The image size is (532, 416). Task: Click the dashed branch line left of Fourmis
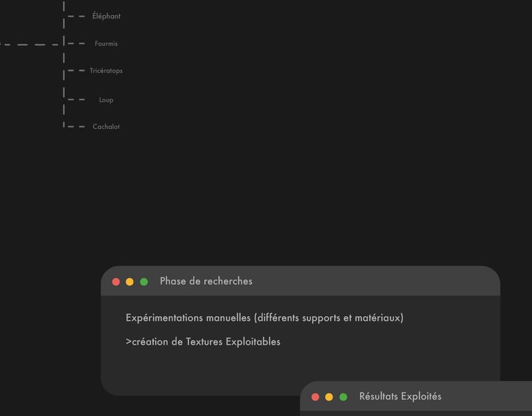click(x=28, y=44)
